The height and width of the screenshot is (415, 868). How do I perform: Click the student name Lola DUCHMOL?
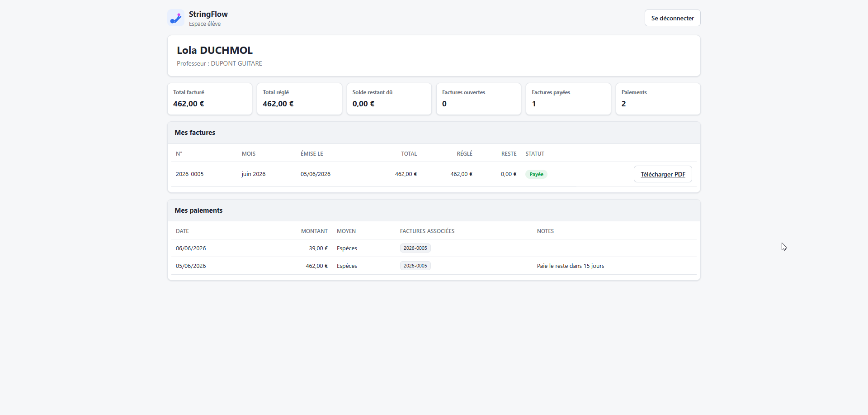(215, 50)
